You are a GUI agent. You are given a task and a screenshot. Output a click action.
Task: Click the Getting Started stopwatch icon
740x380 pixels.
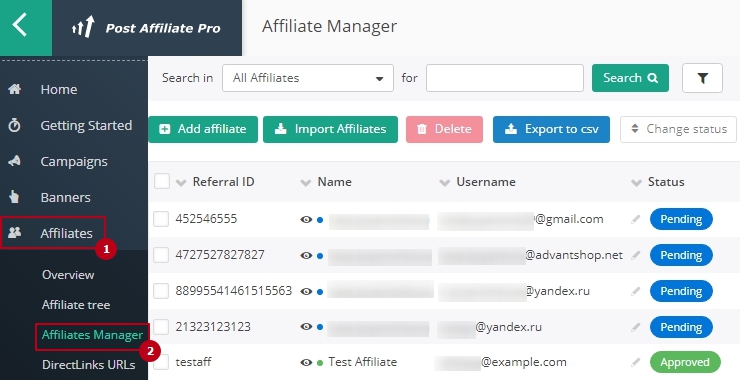tap(15, 125)
